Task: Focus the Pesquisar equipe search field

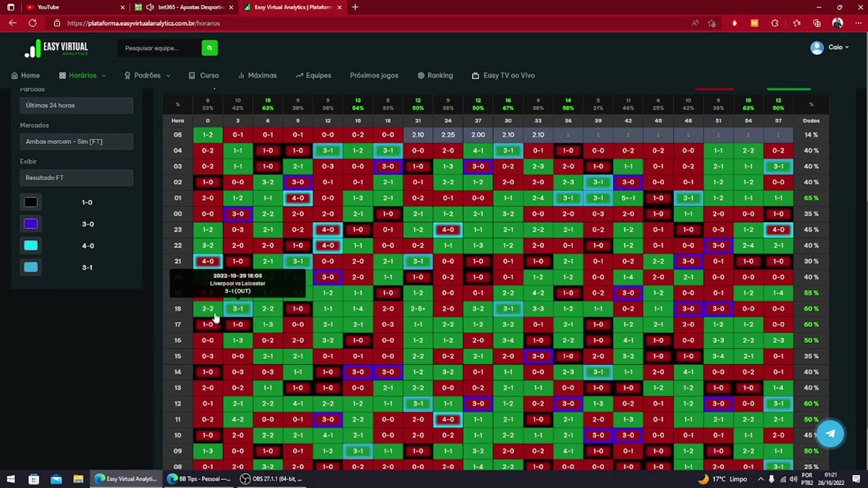Action: pos(159,47)
